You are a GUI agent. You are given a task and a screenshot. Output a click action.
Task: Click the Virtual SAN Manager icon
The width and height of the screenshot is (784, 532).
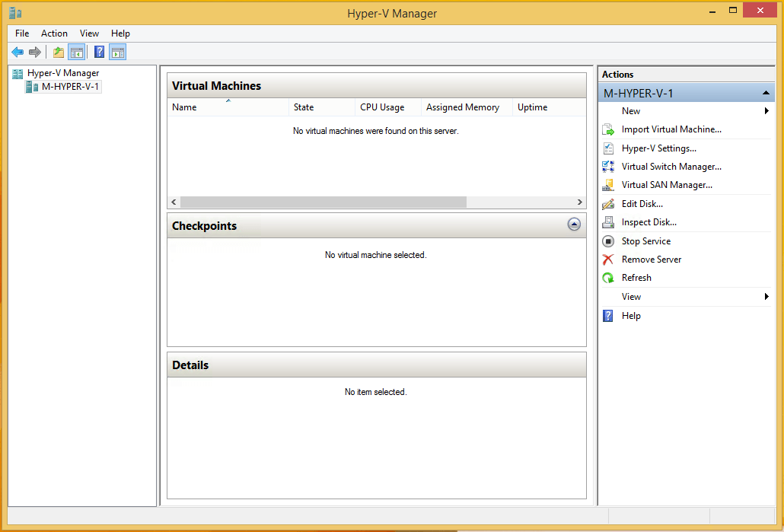[608, 185]
